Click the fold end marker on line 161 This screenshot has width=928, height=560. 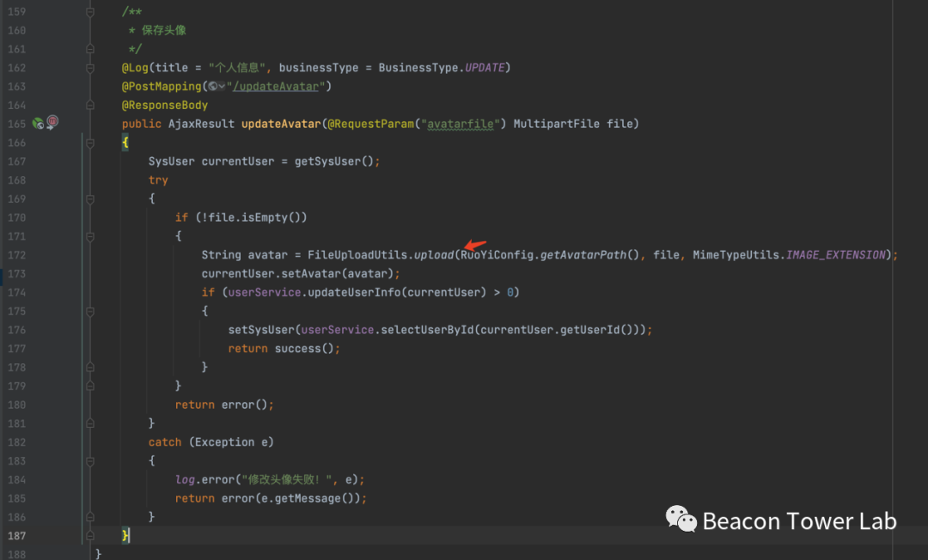(90, 49)
